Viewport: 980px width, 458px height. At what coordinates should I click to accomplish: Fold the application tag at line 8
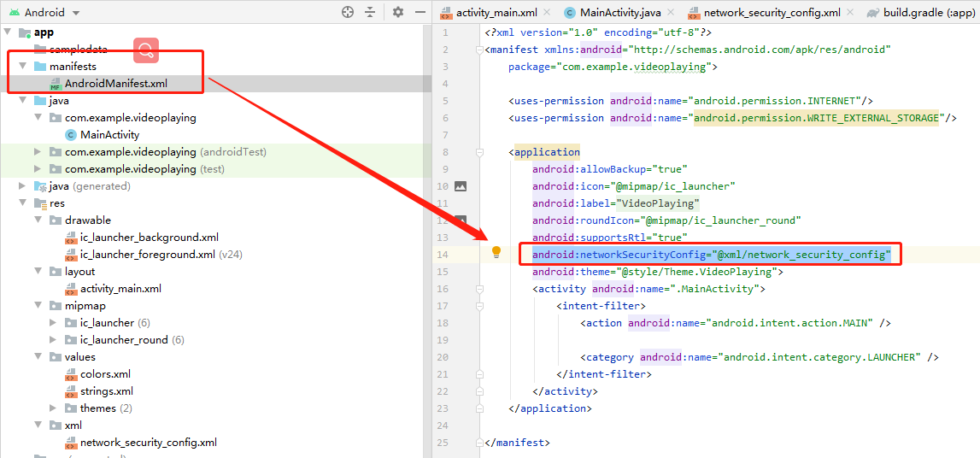tap(479, 152)
